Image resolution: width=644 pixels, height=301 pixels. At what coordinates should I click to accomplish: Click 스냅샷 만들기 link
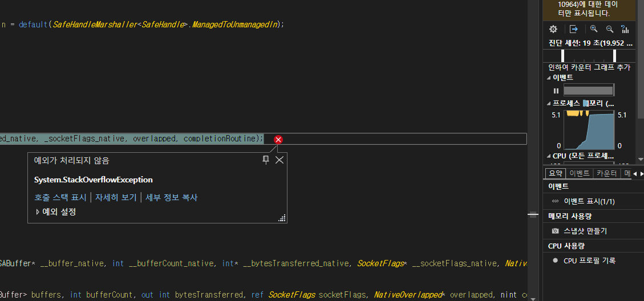585,231
